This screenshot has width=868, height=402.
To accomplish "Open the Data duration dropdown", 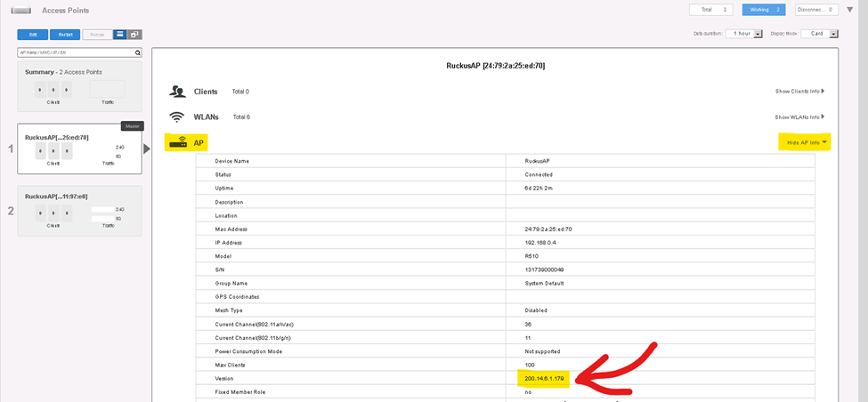I will [x=744, y=34].
